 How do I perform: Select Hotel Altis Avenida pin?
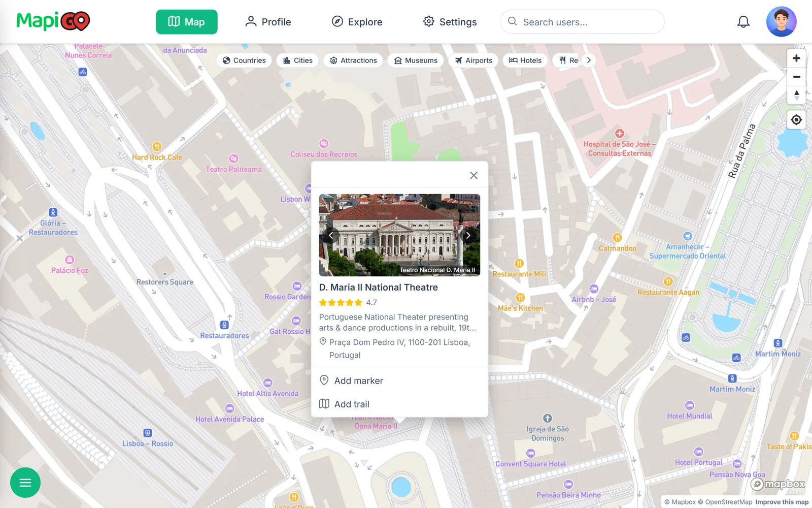[268, 383]
